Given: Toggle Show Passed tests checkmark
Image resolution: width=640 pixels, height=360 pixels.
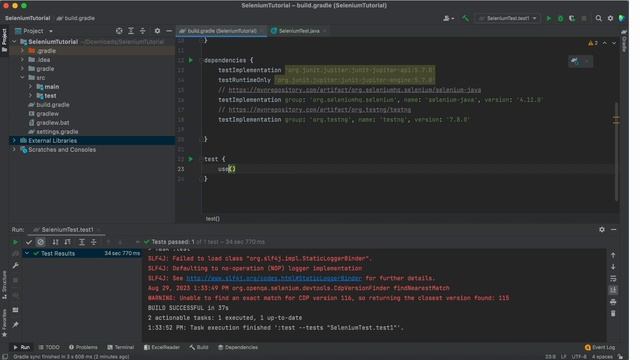Looking at the screenshot, I should point(29,242).
